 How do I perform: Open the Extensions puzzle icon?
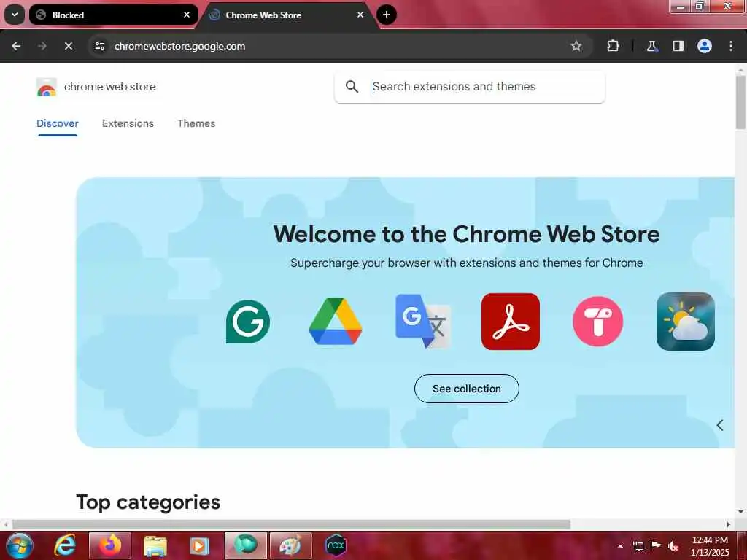[613, 46]
